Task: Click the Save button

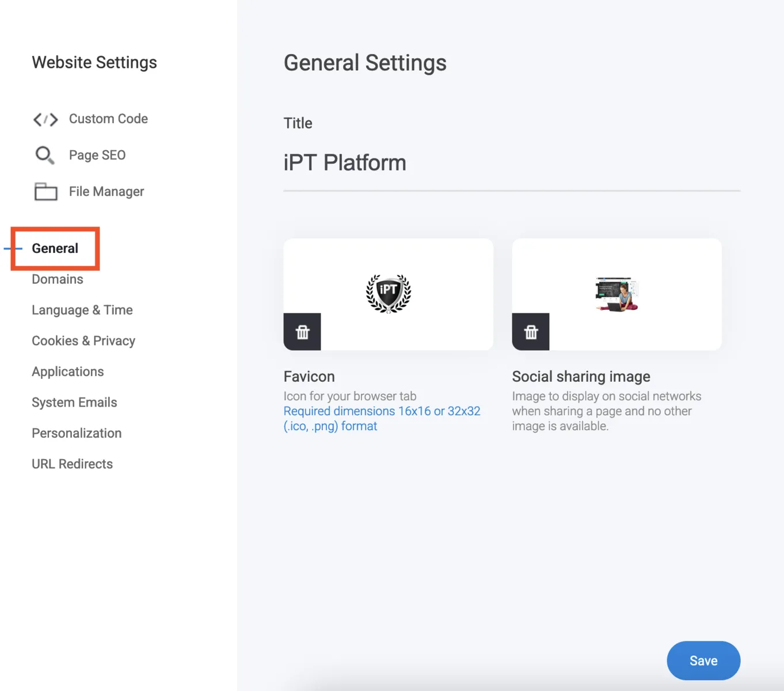Action: click(x=703, y=660)
